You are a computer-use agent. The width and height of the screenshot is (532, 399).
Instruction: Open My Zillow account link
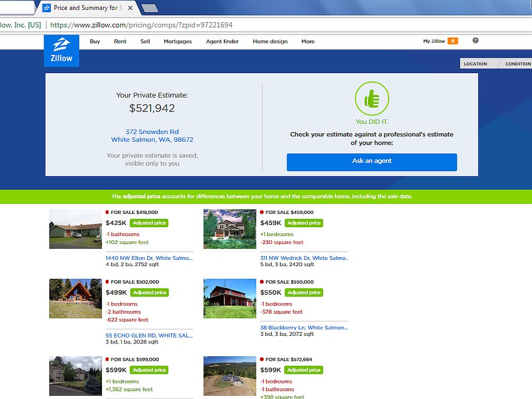point(434,41)
